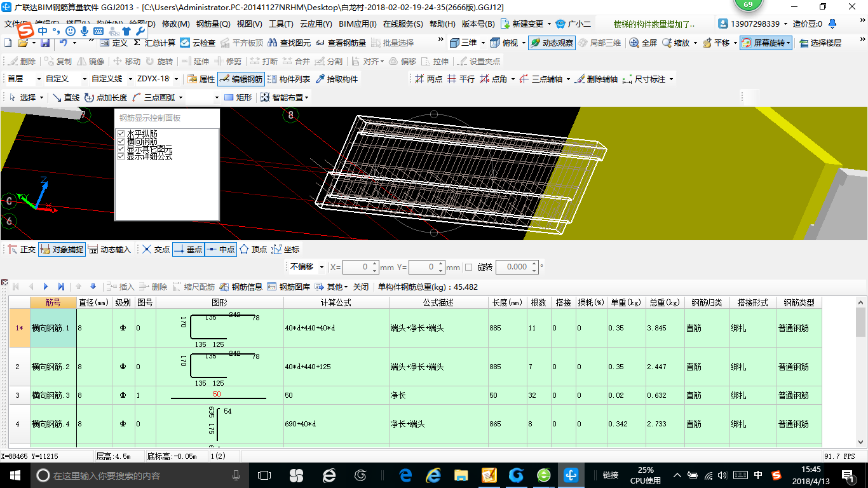The image size is (868, 488).
Task: Open 钢筋信息 rebar info
Action: tap(241, 287)
